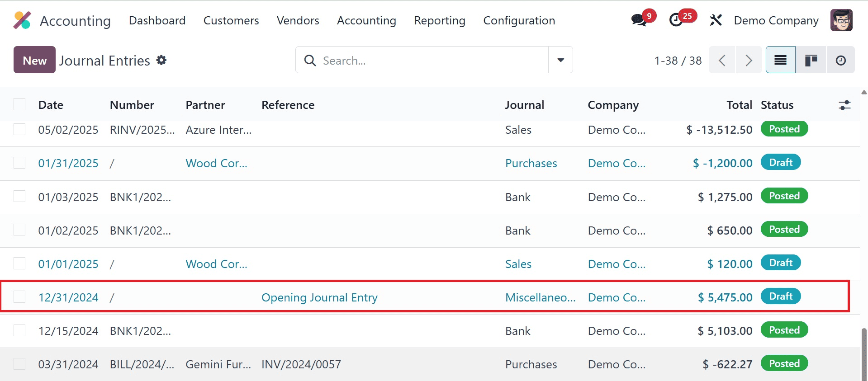Click the New button

click(34, 60)
